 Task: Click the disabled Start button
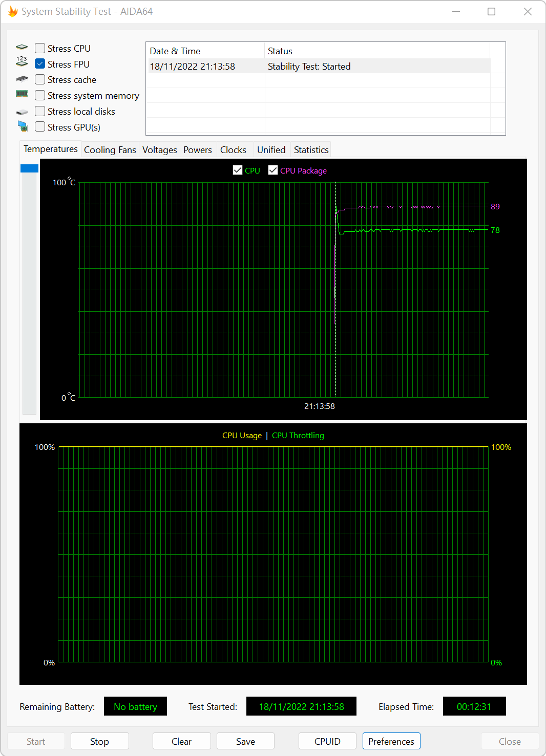pyautogui.click(x=36, y=741)
